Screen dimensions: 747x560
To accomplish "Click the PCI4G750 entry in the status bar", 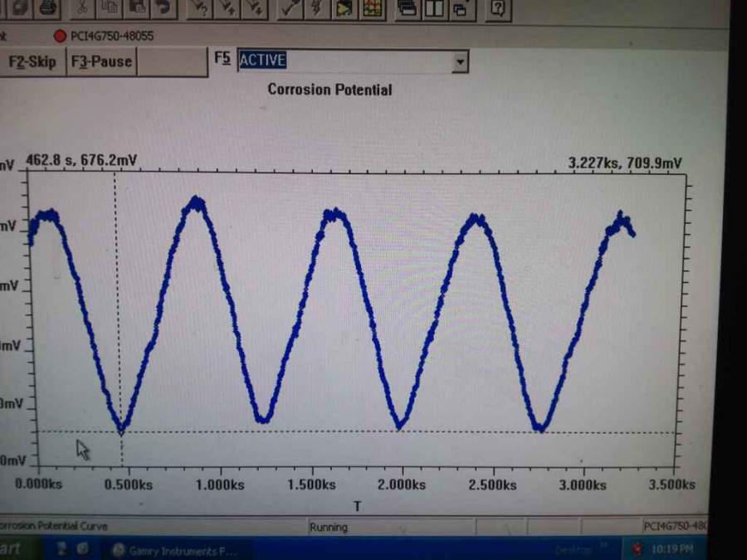I will coord(675,526).
